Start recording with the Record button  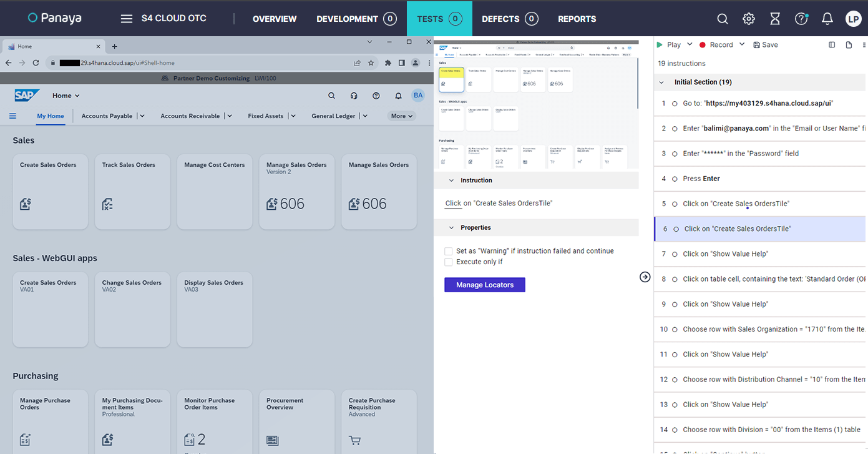tap(716, 44)
